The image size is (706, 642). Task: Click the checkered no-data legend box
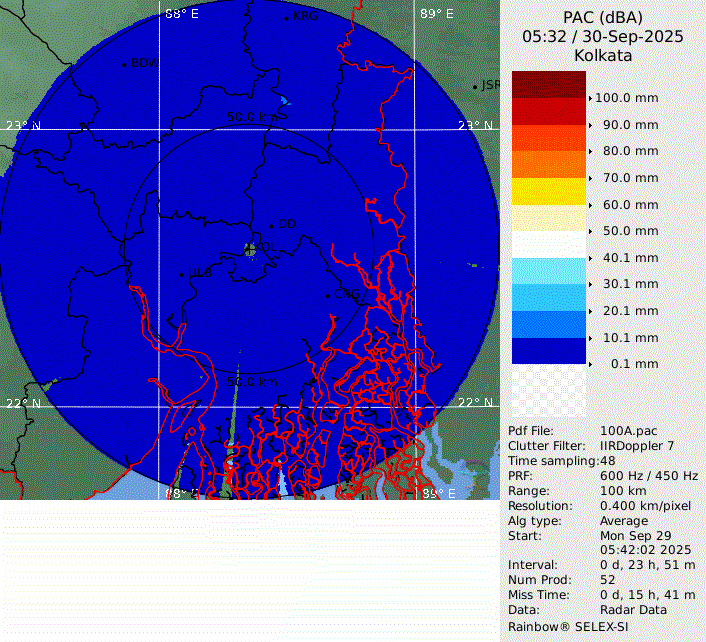(x=548, y=390)
